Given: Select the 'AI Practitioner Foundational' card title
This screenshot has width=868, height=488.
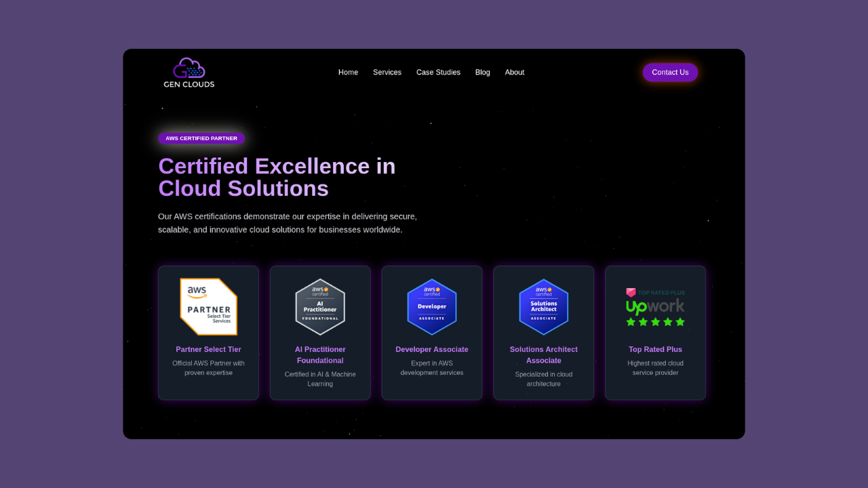Looking at the screenshot, I should click(320, 355).
